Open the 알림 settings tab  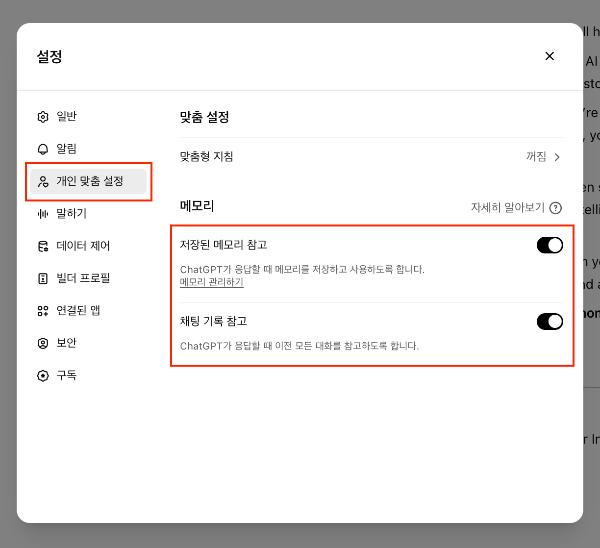[88, 149]
